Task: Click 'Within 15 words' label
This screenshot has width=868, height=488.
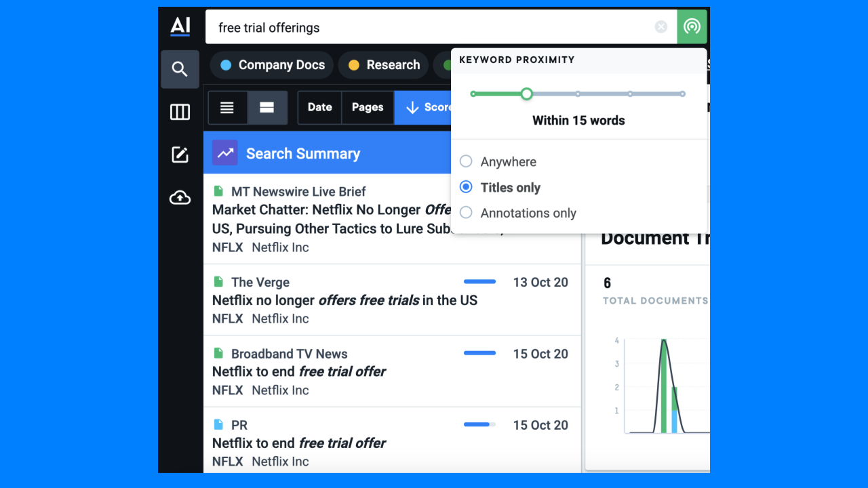Action: coord(578,121)
